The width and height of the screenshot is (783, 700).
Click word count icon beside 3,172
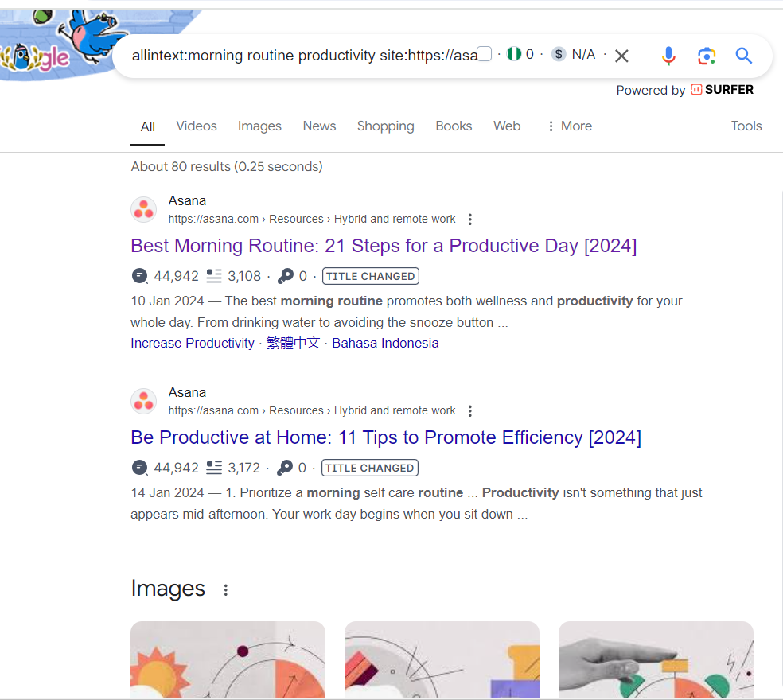click(214, 468)
